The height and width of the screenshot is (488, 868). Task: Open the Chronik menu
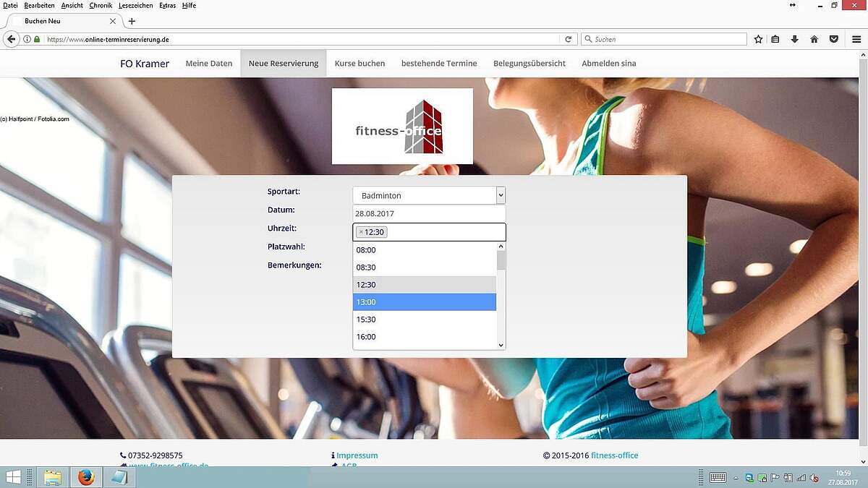pos(101,5)
